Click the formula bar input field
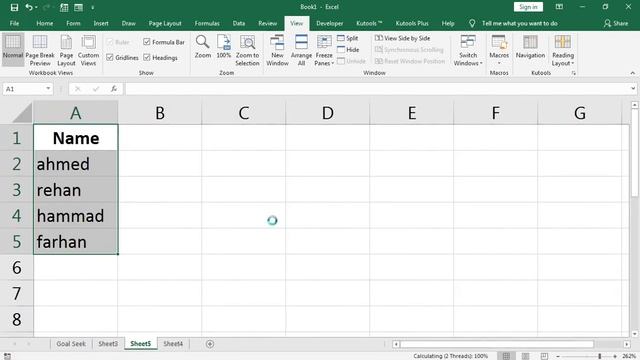This screenshot has width=640, height=360. click(377, 89)
